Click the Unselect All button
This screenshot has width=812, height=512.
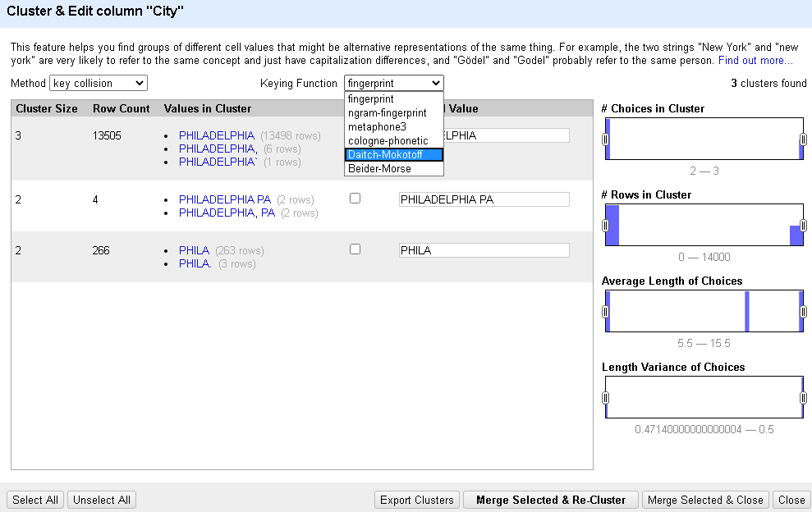click(101, 500)
